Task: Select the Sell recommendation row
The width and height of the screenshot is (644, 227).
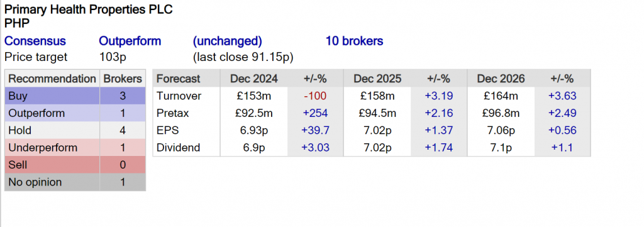Action: click(75, 165)
